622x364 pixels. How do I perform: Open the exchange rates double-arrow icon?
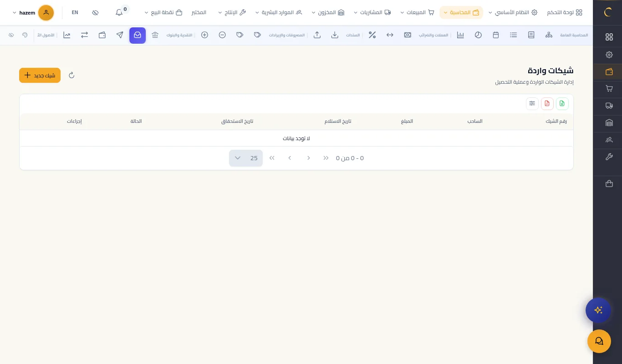tap(390, 35)
